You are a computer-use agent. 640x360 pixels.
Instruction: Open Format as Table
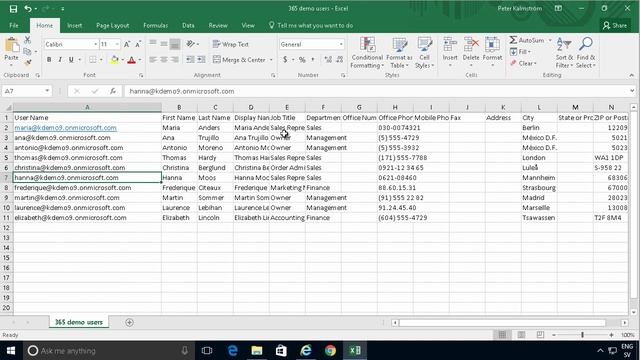[x=399, y=53]
